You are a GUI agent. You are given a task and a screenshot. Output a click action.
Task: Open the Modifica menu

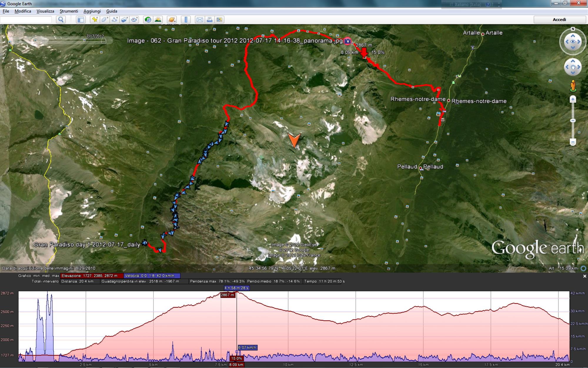(23, 11)
